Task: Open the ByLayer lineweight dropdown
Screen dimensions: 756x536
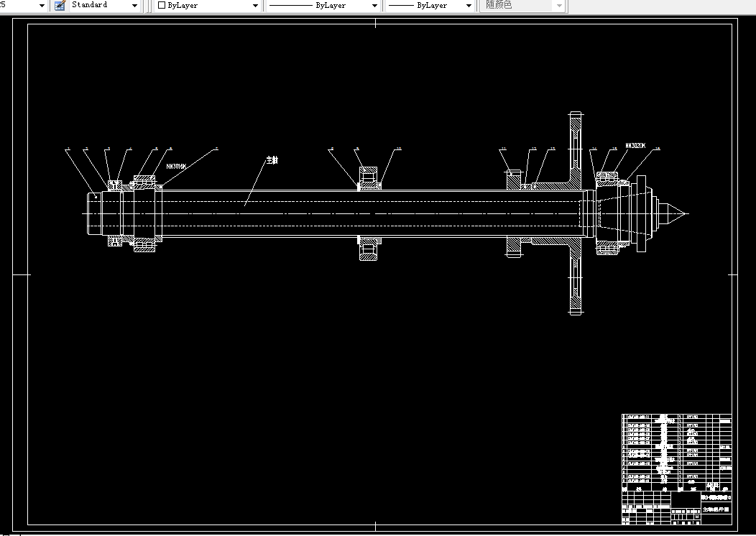Action: pos(468,5)
